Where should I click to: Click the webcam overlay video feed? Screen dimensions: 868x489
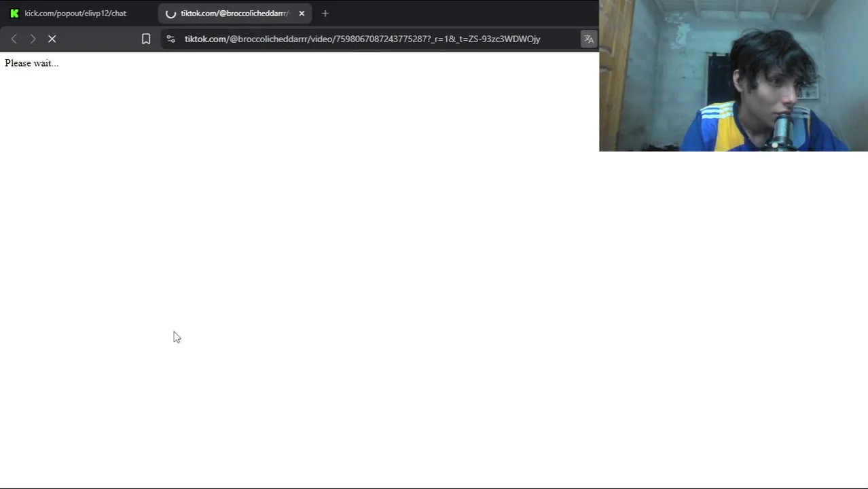click(x=734, y=75)
